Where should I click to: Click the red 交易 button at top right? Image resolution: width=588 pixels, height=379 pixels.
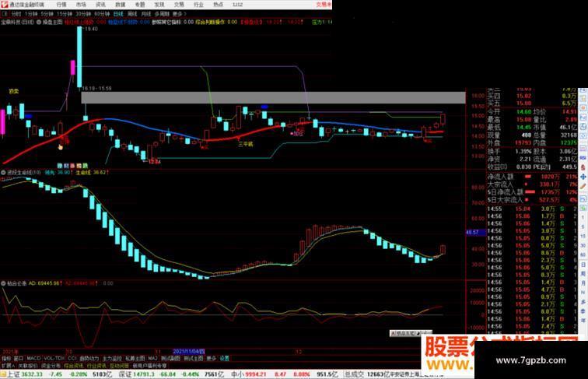(324, 5)
